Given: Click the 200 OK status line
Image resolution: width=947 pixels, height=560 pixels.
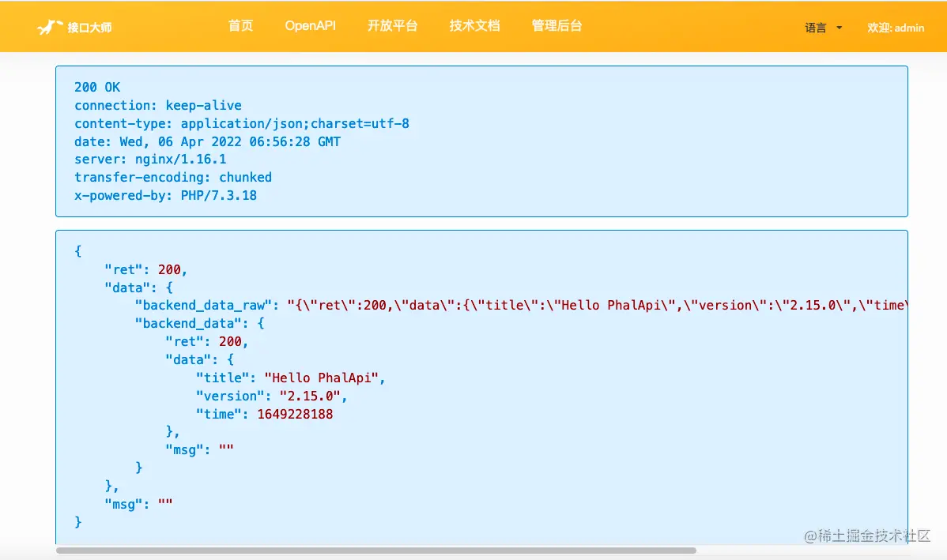Looking at the screenshot, I should point(97,87).
